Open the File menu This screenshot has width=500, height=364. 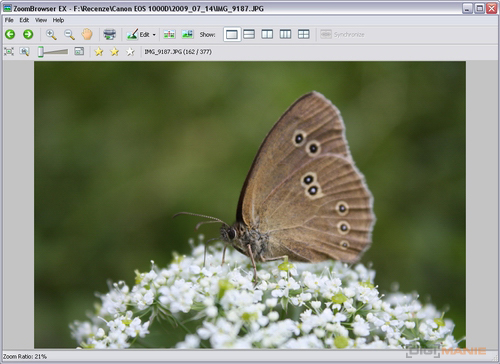[9, 20]
